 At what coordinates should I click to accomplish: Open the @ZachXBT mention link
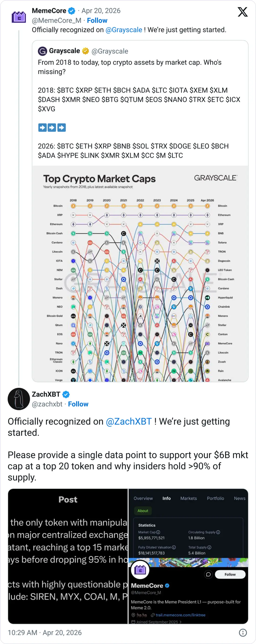[x=129, y=421]
